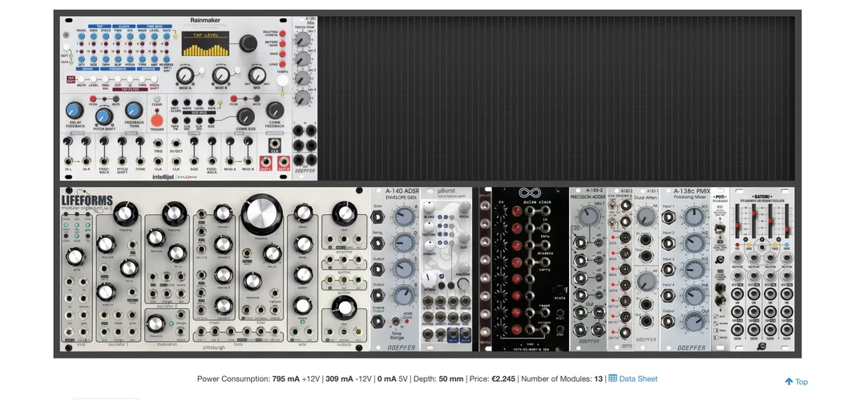Click A-185-2 Precision Adder Lev.1 knob
This screenshot has width=868, height=401.
coord(589,217)
